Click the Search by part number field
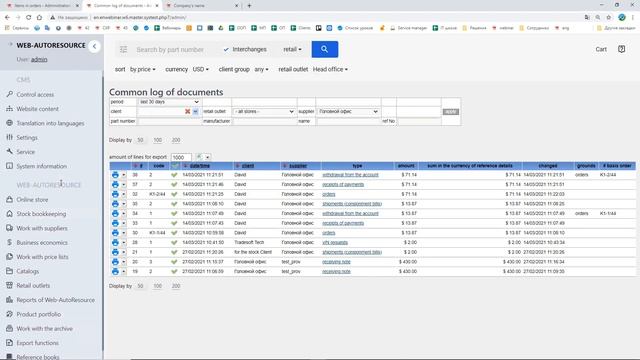This screenshot has height=360, width=640. click(x=170, y=49)
